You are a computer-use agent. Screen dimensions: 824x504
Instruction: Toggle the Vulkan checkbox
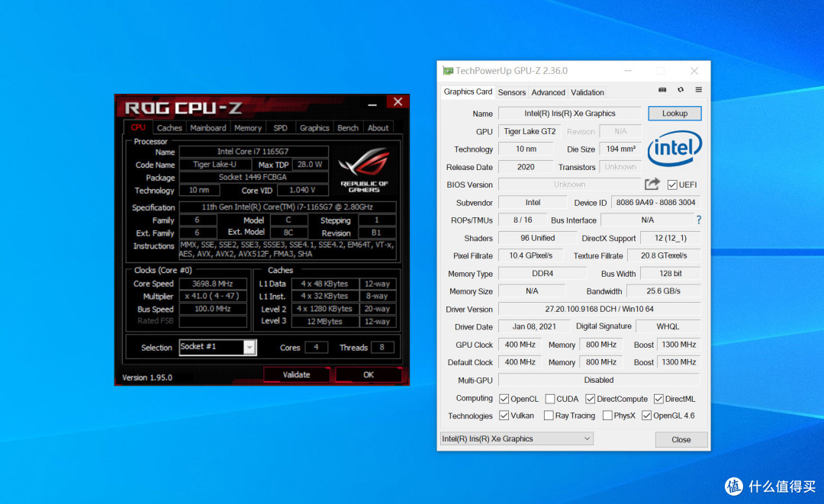coord(504,416)
